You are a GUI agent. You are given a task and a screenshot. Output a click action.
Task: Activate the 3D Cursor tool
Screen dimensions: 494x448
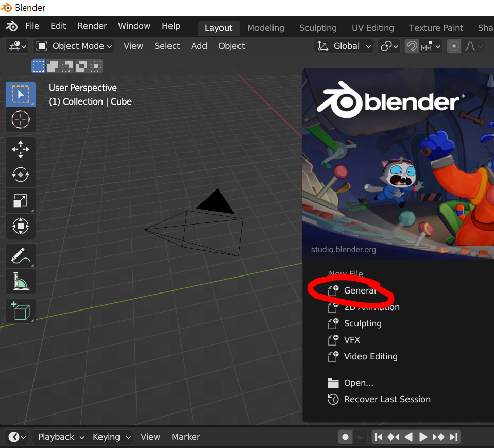21,119
